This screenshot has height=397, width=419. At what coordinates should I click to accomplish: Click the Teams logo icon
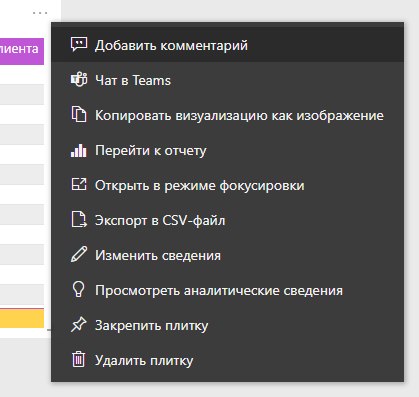pos(79,80)
